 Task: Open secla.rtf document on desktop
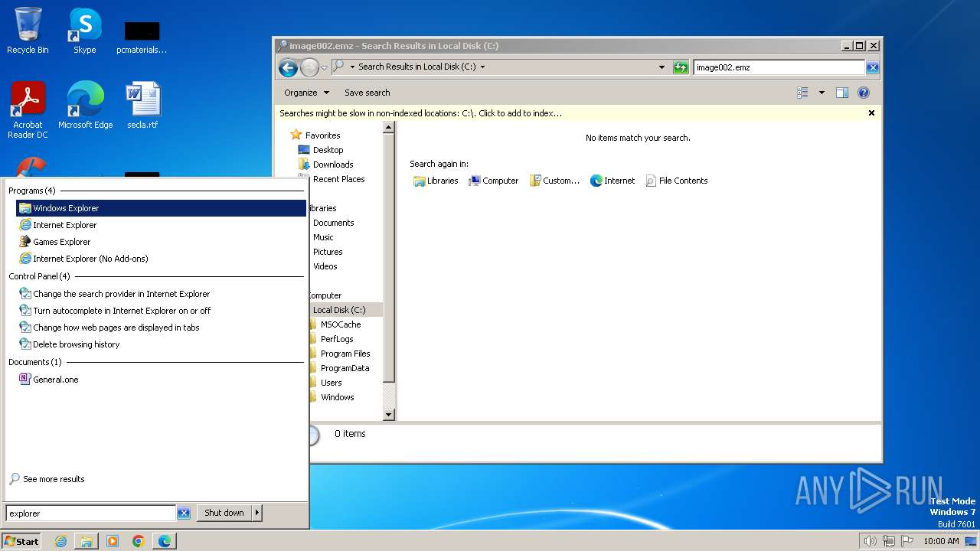[142, 105]
